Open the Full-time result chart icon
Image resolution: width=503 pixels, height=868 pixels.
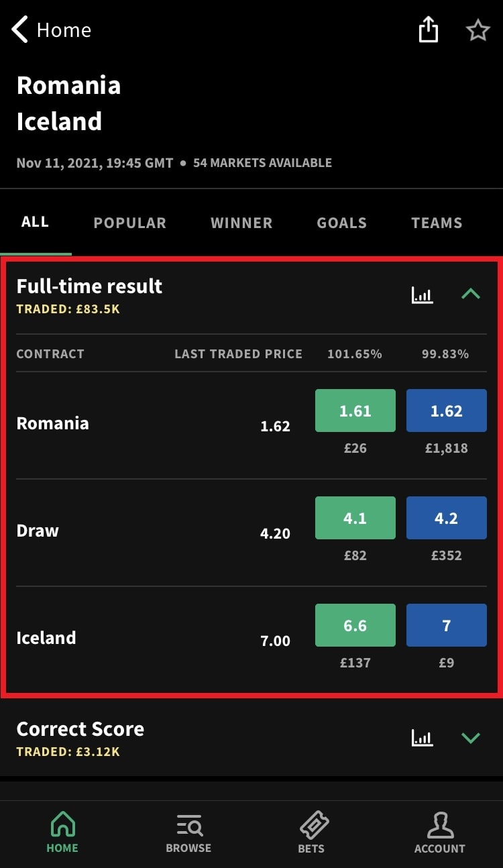click(422, 294)
